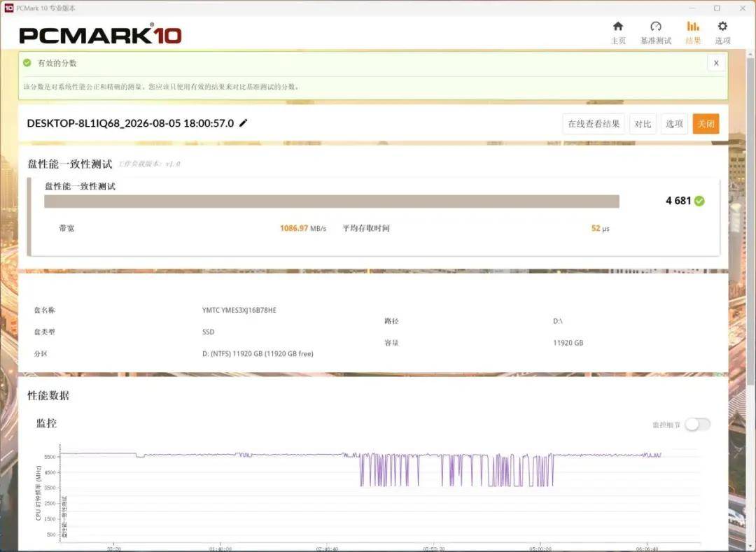Click bandwidth value 1086.97 MB/s

(x=303, y=228)
